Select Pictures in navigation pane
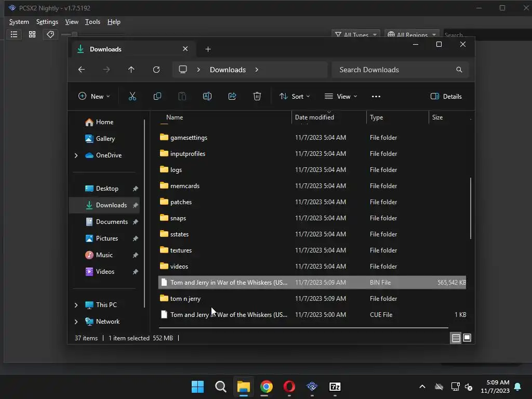 104,238
